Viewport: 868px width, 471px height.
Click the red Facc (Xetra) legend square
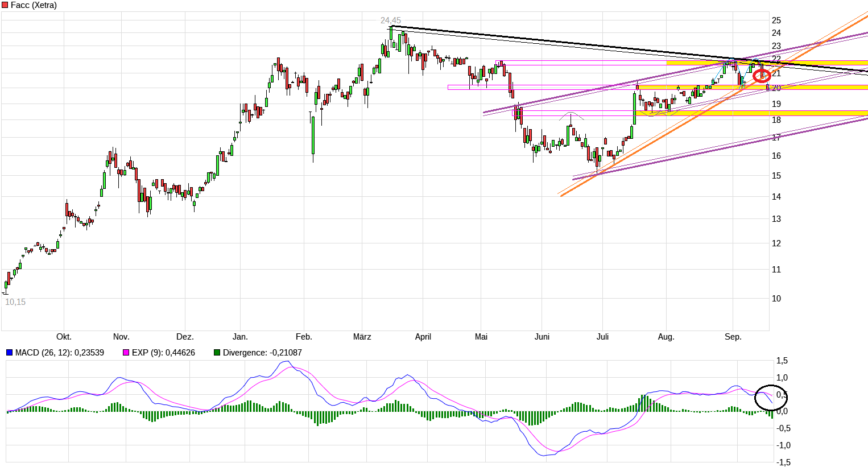coord(5,5)
